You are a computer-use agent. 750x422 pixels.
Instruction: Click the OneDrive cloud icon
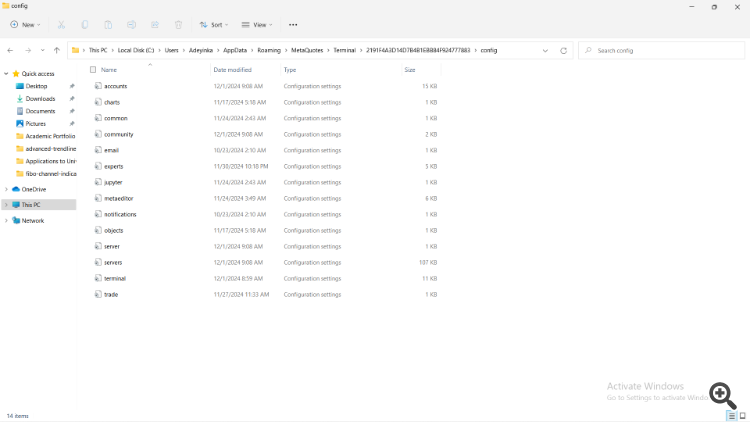coord(16,189)
